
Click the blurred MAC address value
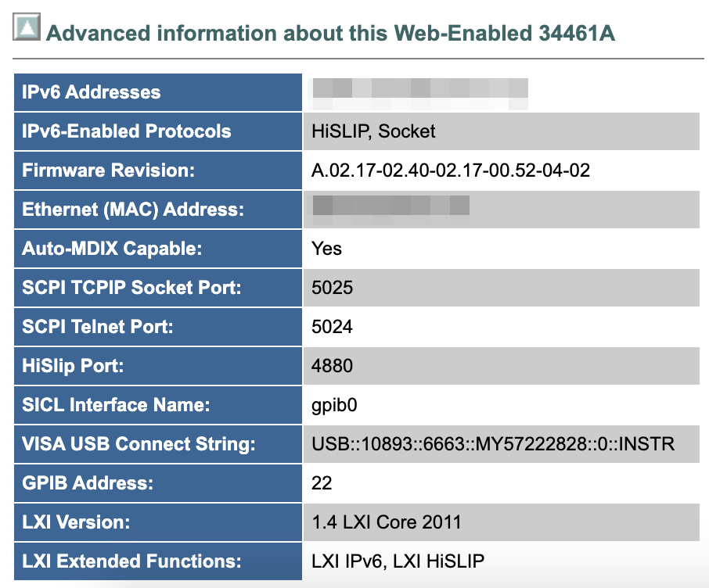(390, 208)
